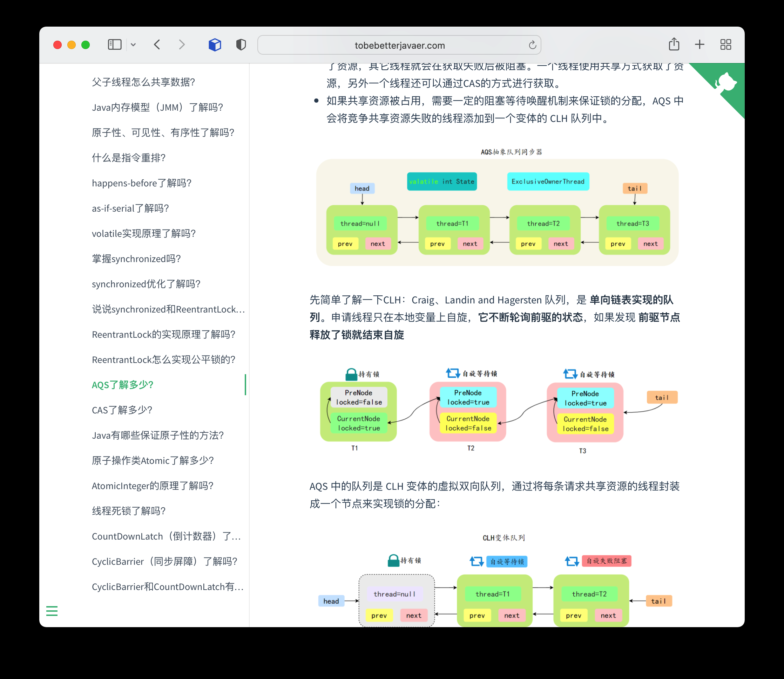Open the Share menu icon
Image resolution: width=784 pixels, height=679 pixels.
674,44
